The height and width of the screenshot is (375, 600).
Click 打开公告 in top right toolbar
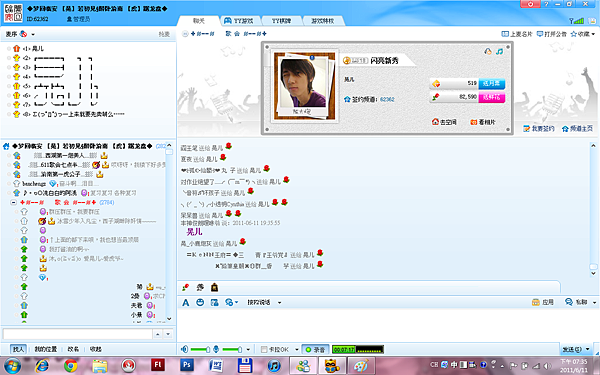pyautogui.click(x=551, y=34)
